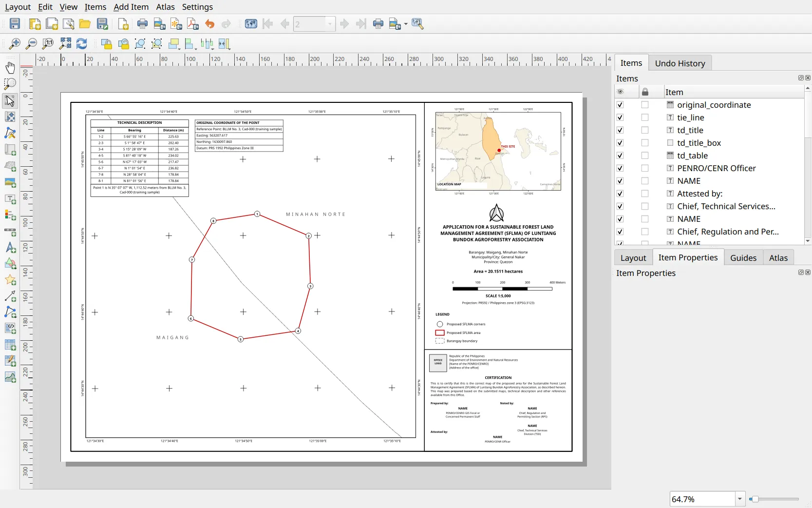
Task: Hide the original_coordinate item via visibility checkbox
Action: point(620,105)
